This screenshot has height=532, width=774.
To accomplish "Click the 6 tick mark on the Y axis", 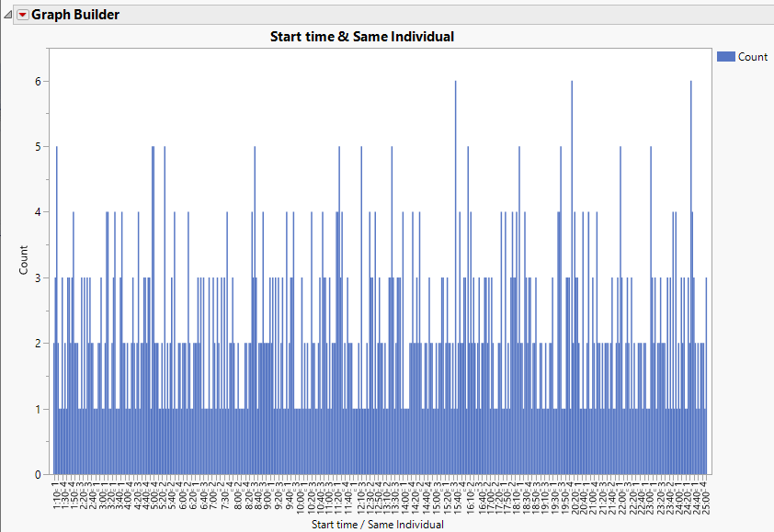I will coord(37,80).
